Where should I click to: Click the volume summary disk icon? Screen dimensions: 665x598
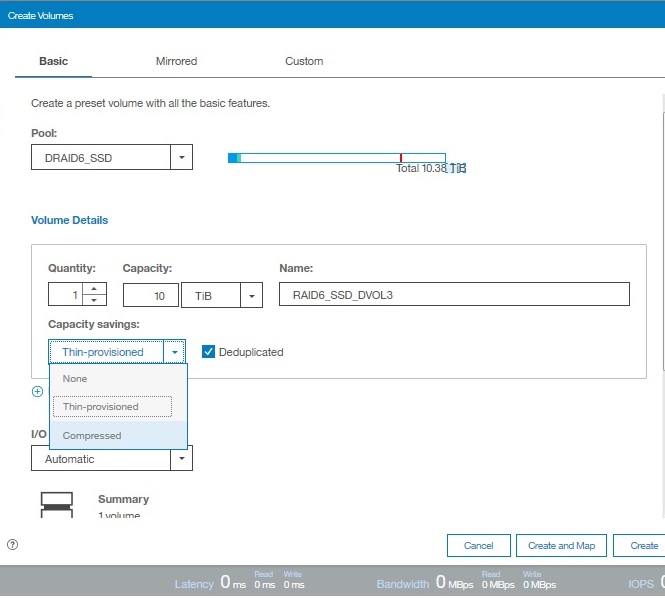[56, 504]
